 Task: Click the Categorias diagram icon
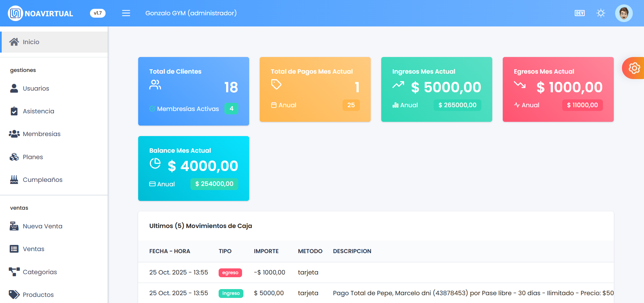pyautogui.click(x=14, y=272)
